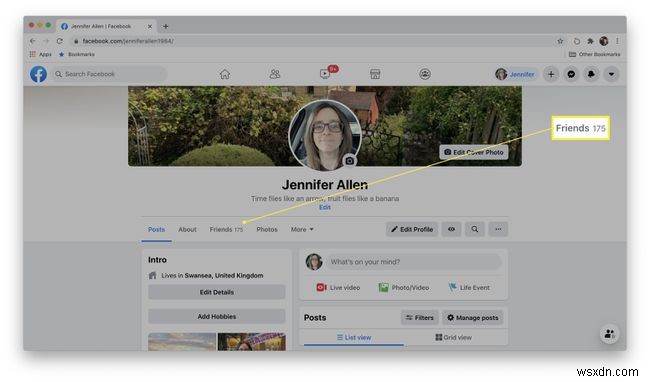Create a Life Event
Image resolution: width=650 pixels, height=382 pixels.
469,288
